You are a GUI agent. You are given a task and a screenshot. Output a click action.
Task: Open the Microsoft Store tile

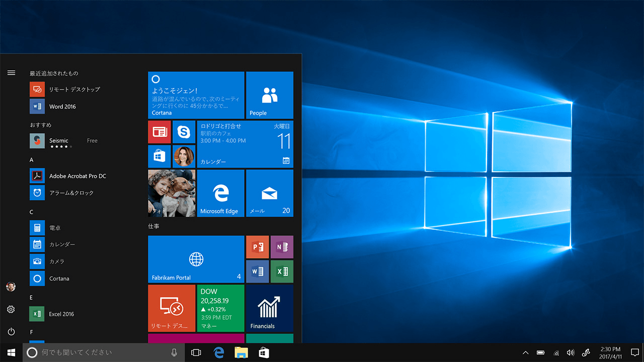coord(159,156)
